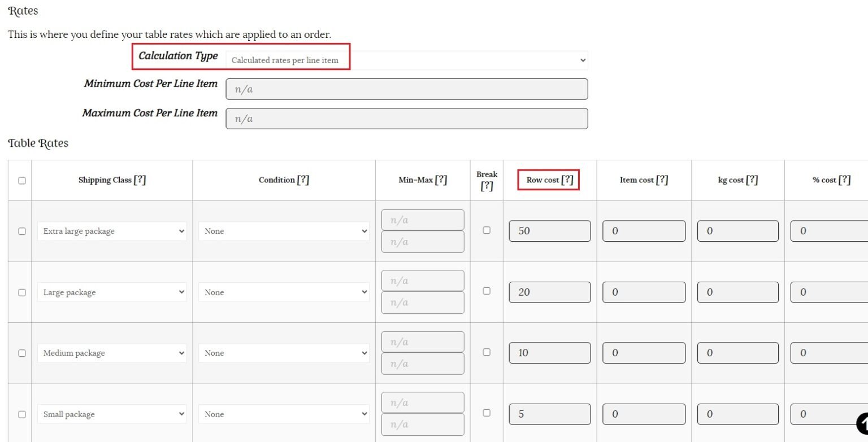
Task: Open Extra large package Condition dropdown
Action: (284, 231)
